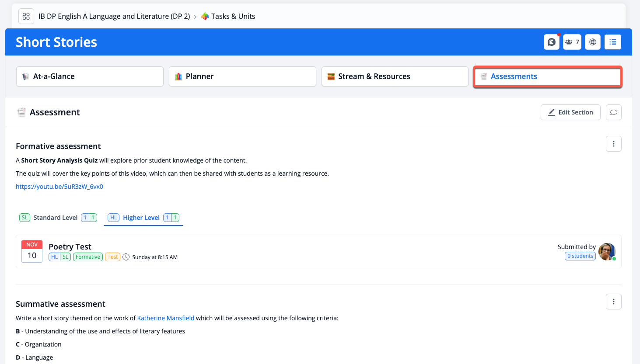The width and height of the screenshot is (640, 364).
Task: Click the teacher avatar on Poetry Test
Action: coord(607,252)
